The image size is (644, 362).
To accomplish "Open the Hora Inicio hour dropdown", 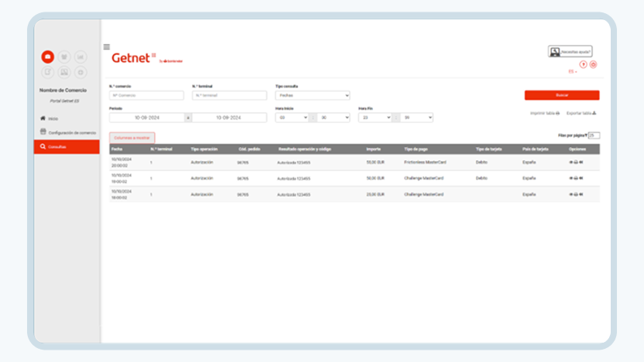I will point(292,118).
